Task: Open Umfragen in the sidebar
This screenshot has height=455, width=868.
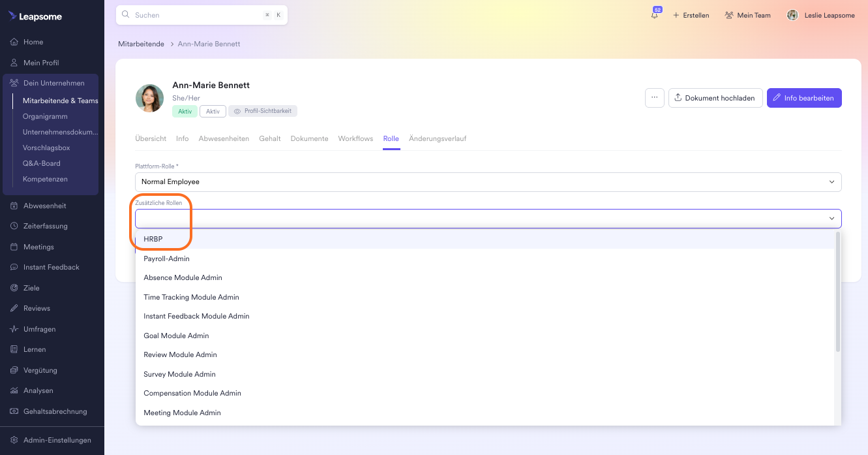Action: pyautogui.click(x=39, y=329)
